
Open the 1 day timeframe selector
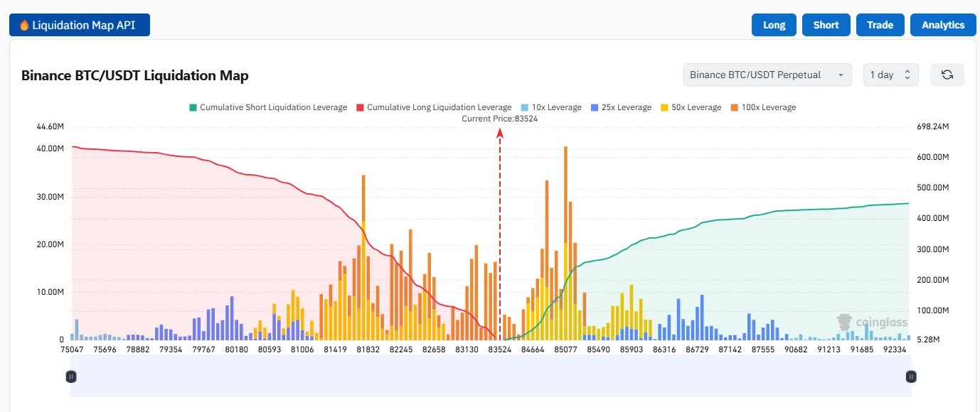click(890, 75)
